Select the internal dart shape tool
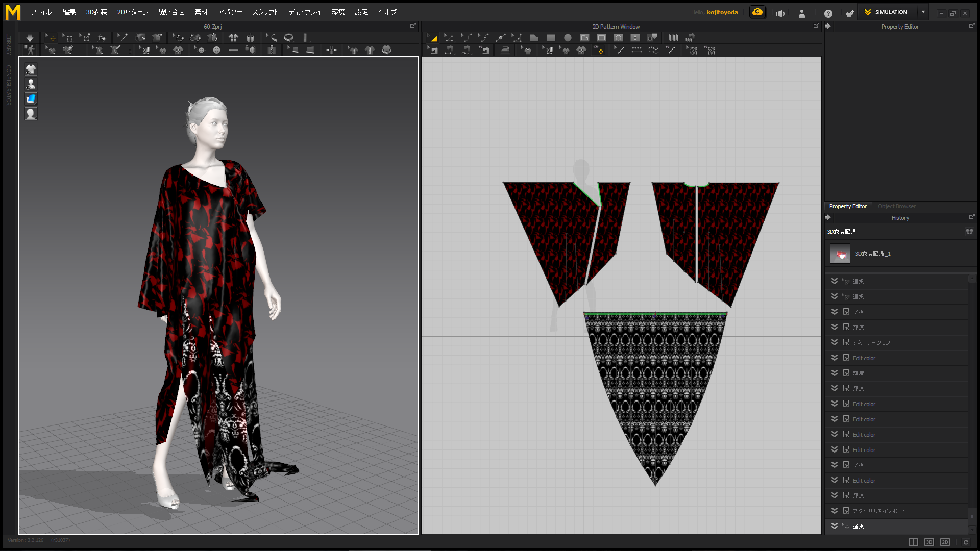The height and width of the screenshot is (551, 980). 635,38
